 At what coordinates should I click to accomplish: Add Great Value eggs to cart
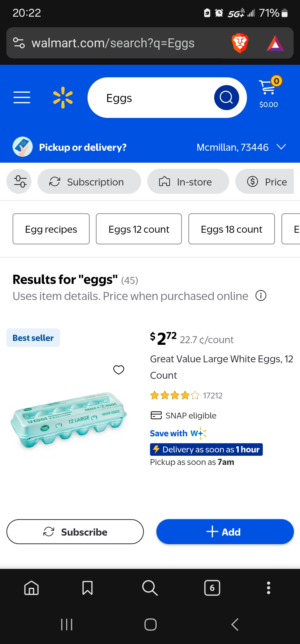225,532
